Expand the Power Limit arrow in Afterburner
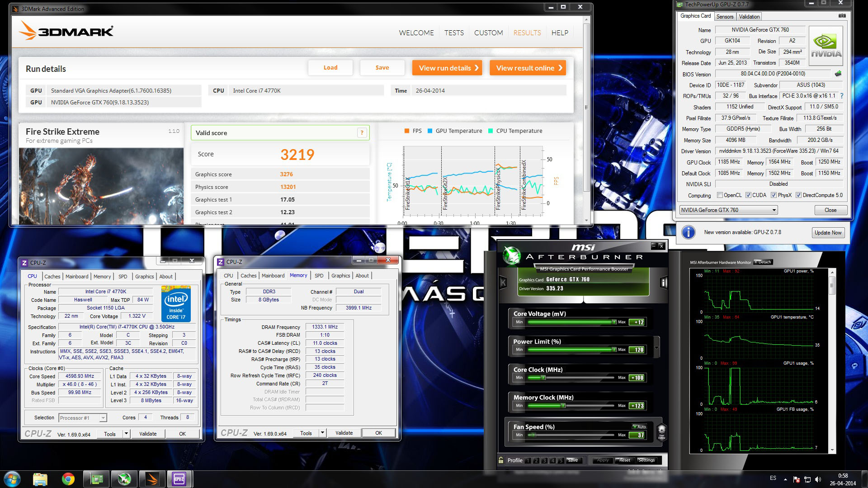Screen dimensions: 868x488 (x=656, y=348)
